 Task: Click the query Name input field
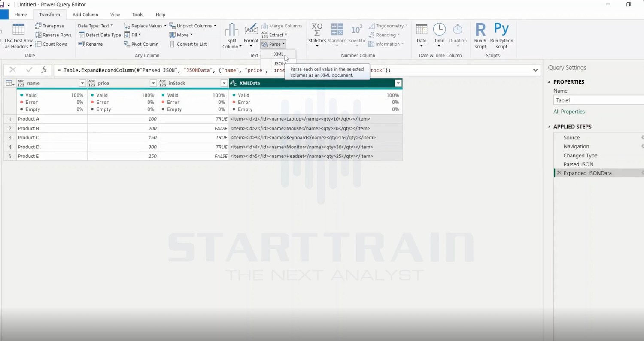[x=598, y=100]
